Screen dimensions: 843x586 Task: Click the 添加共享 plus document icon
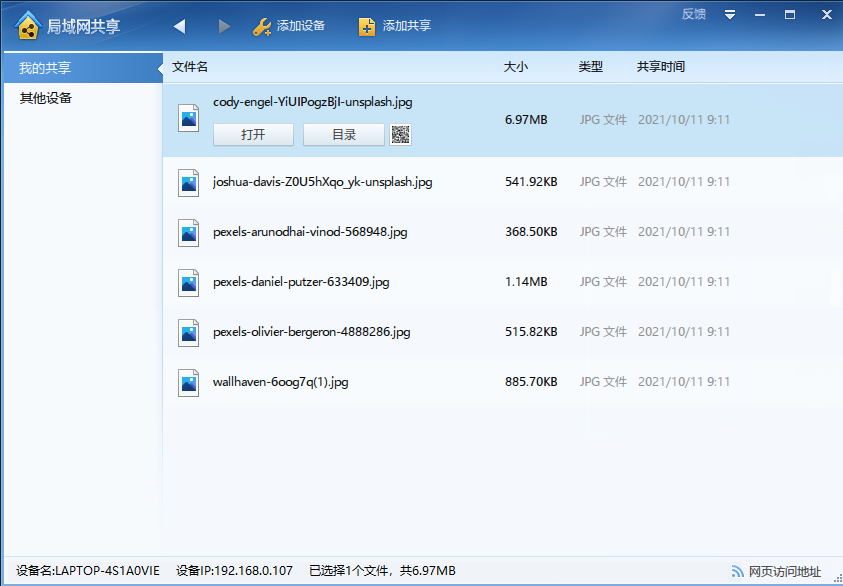tap(367, 26)
